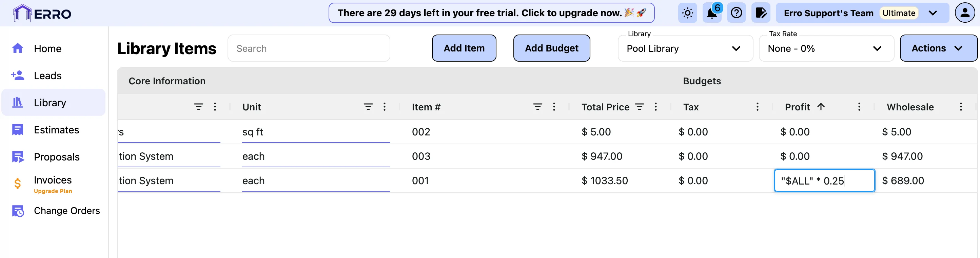
Task: Open notifications via the bell icon
Action: pyautogui.click(x=711, y=13)
